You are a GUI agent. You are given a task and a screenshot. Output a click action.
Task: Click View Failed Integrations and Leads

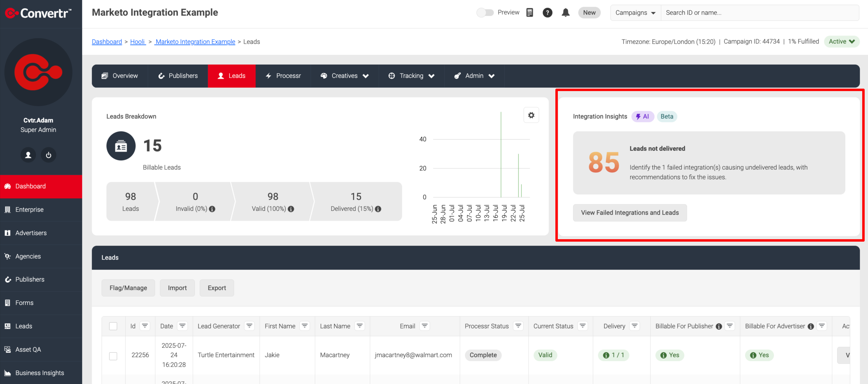(x=630, y=212)
